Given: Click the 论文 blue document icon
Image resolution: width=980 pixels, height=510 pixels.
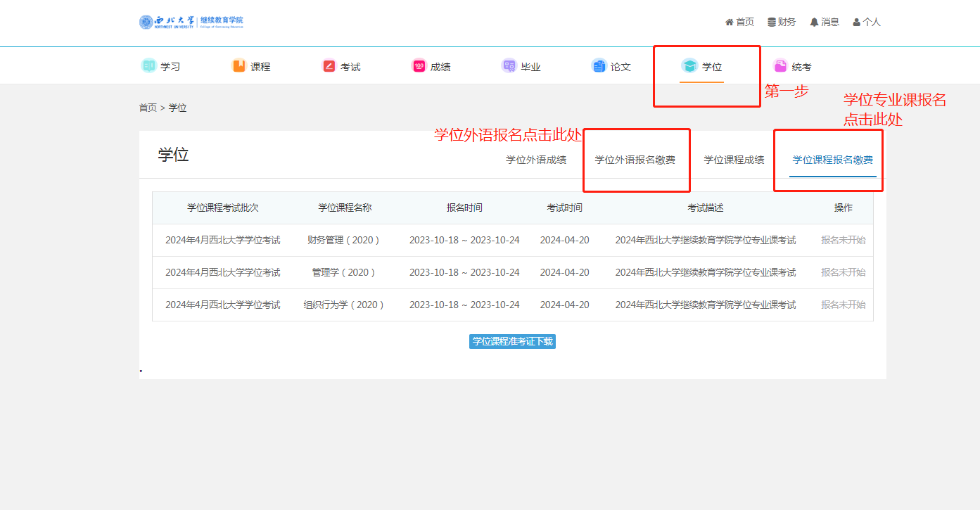Looking at the screenshot, I should (x=599, y=66).
